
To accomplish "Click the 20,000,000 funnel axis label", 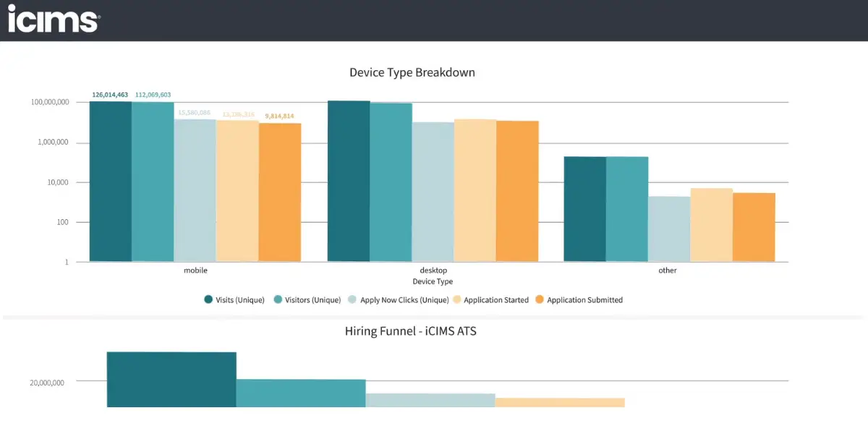I will pyautogui.click(x=47, y=383).
